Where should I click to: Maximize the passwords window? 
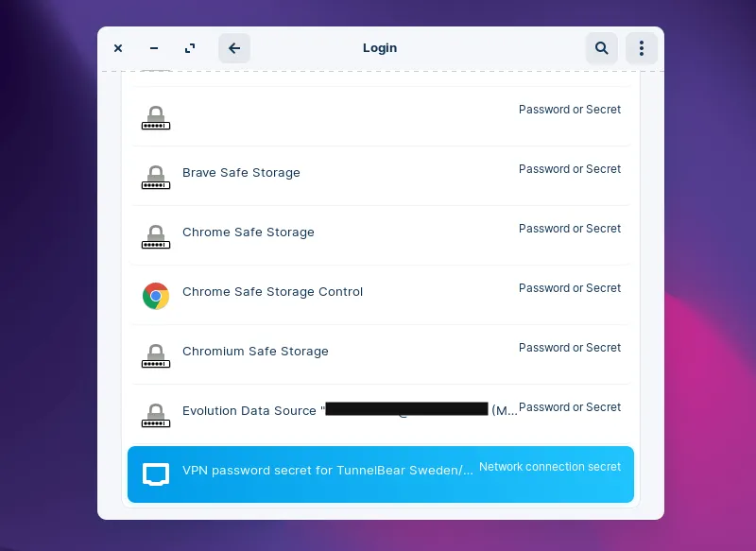[x=190, y=48]
